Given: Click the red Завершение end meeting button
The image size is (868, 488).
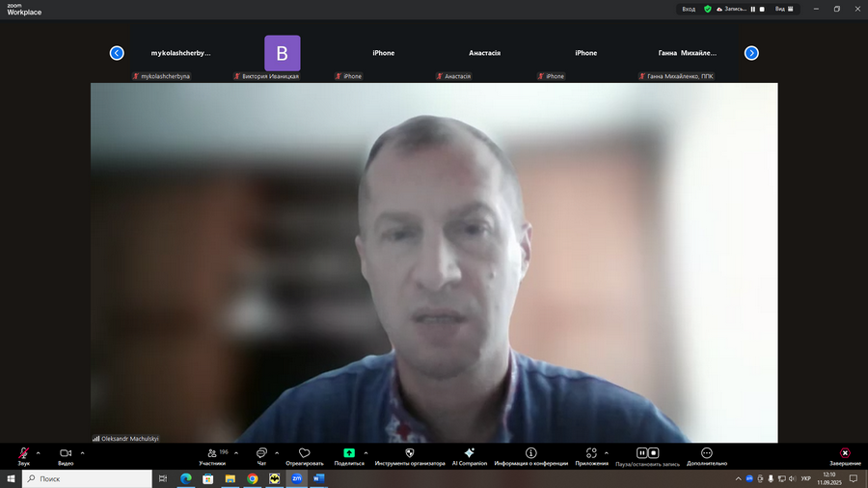Looking at the screenshot, I should pyautogui.click(x=845, y=453).
